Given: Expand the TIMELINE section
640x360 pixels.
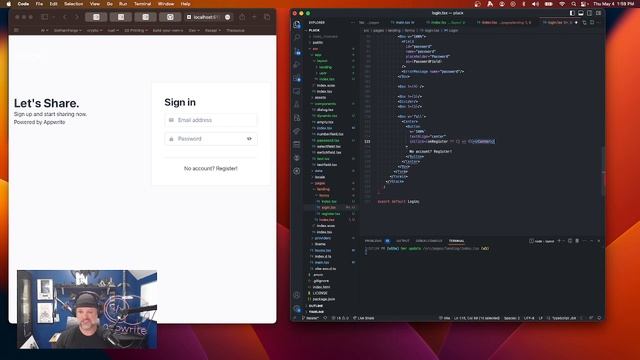Looking at the screenshot, I should [316, 312].
